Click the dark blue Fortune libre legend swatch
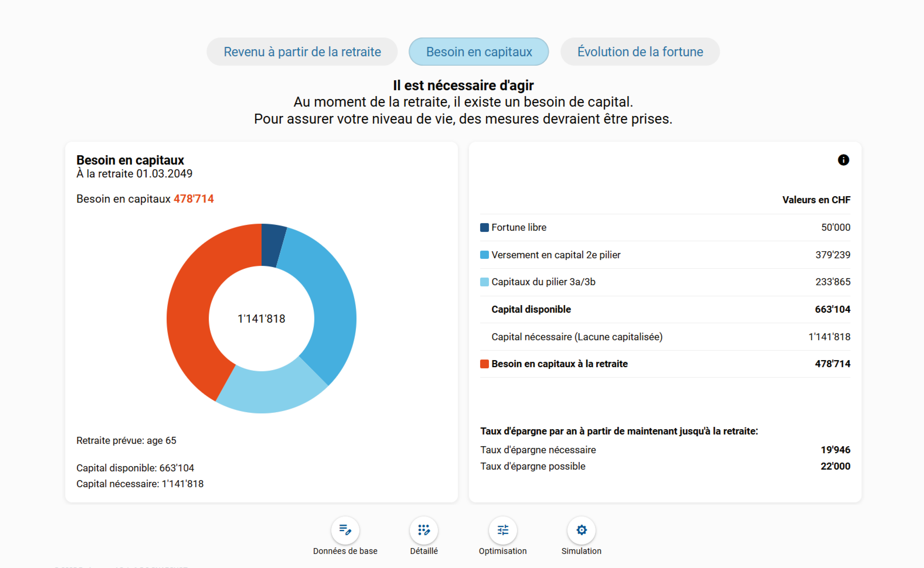This screenshot has height=568, width=924. point(485,228)
